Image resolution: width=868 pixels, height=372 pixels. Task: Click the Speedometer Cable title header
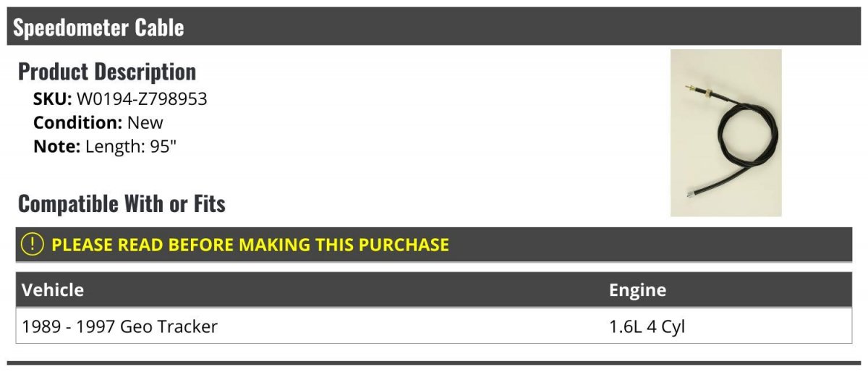pos(98,28)
